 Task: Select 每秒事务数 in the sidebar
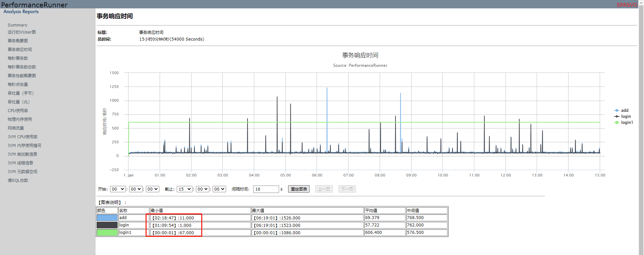click(18, 58)
